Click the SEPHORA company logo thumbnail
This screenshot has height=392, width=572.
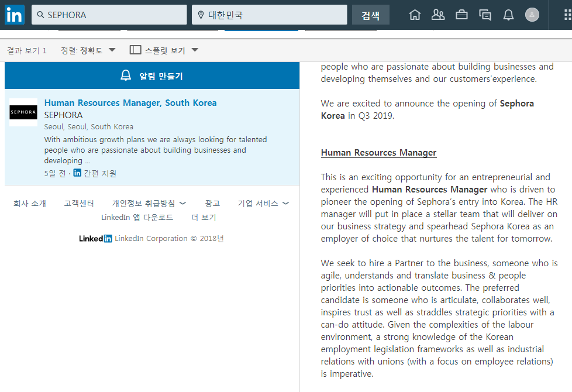[23, 112]
